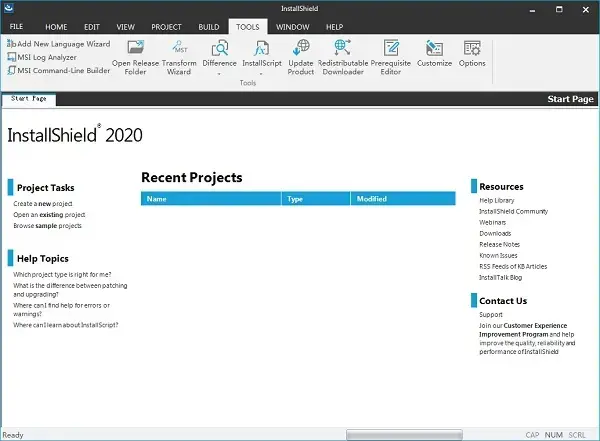Click the status bar progress indicator

[x=404, y=435]
